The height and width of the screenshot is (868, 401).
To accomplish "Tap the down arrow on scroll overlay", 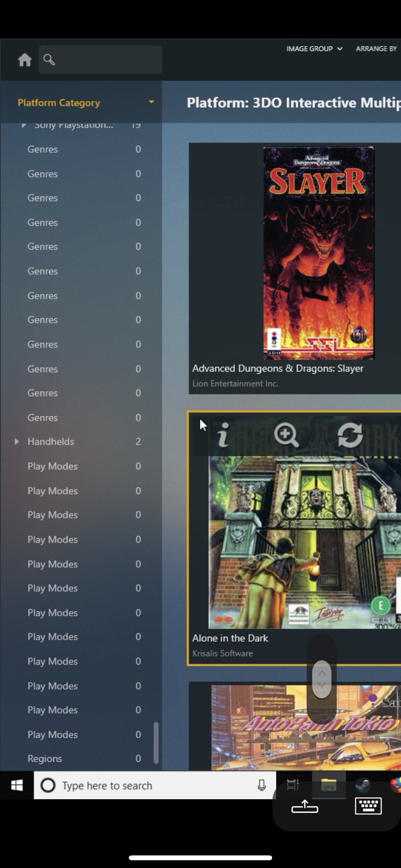I will coord(322,685).
